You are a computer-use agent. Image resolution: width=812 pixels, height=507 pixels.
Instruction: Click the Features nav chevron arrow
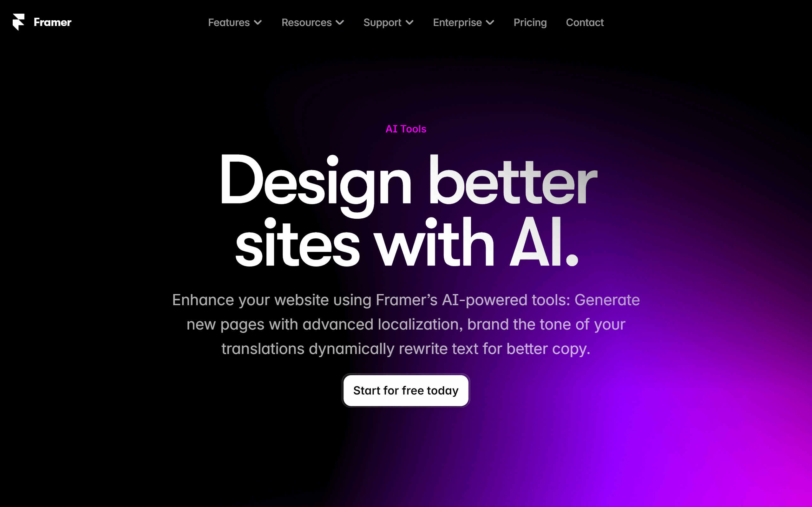click(x=258, y=22)
